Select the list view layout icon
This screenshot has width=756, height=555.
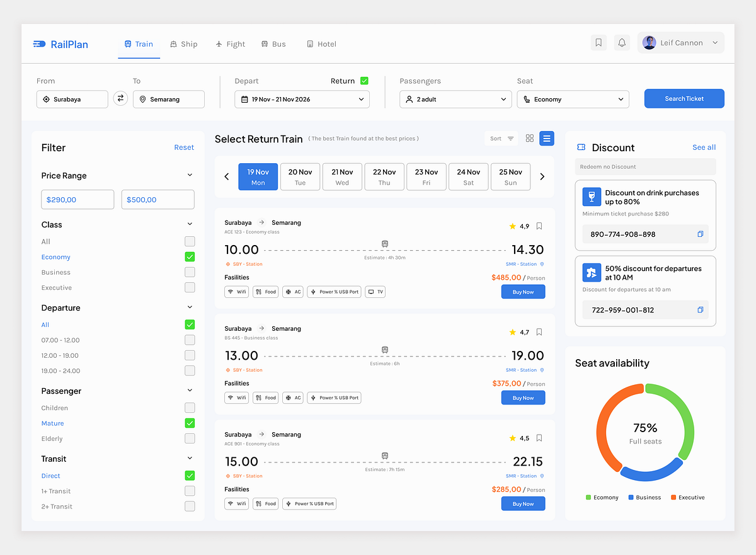click(546, 138)
